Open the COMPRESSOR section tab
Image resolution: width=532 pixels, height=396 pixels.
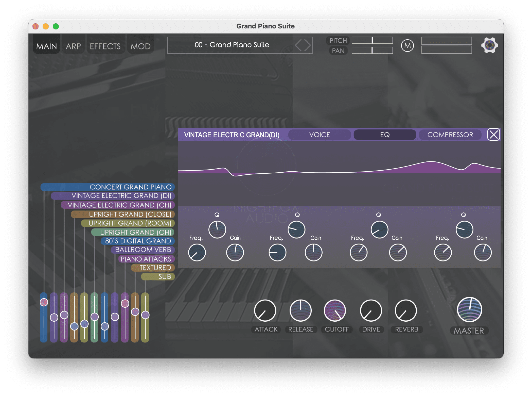[x=450, y=135]
